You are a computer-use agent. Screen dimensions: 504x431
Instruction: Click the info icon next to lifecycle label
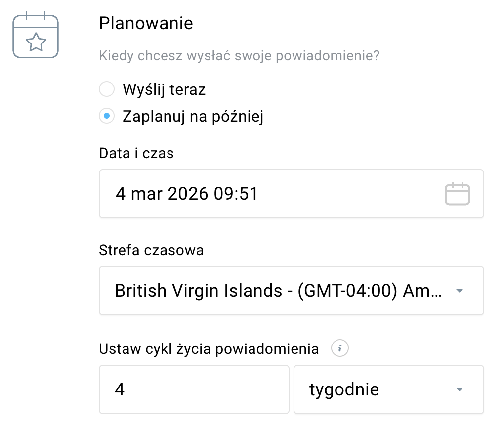339,348
